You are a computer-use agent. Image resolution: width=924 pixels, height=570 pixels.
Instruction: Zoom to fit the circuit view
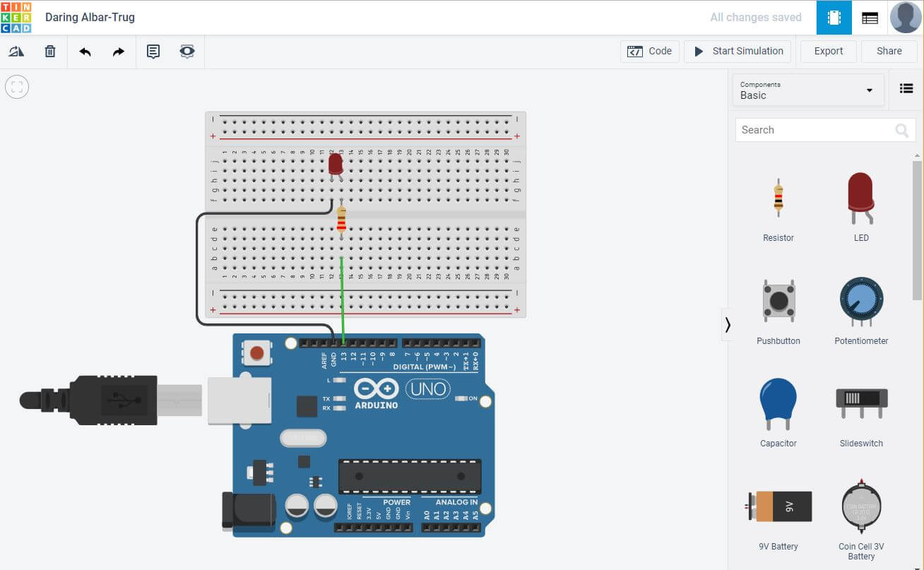click(x=16, y=87)
